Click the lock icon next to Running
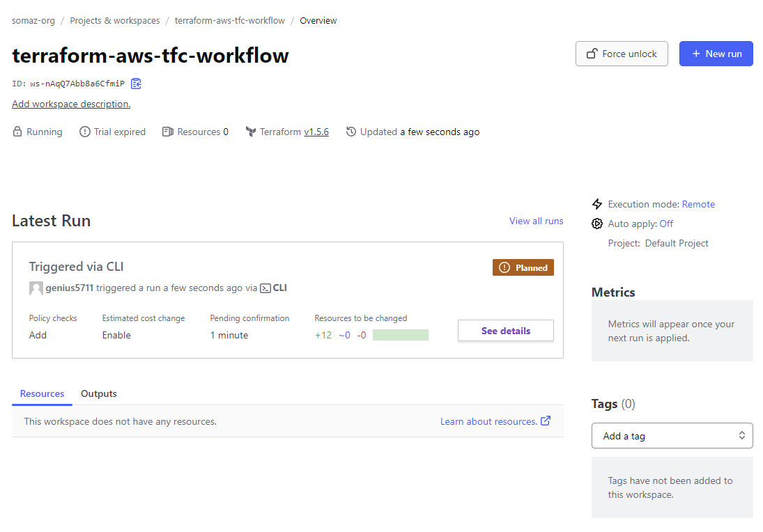 point(17,132)
